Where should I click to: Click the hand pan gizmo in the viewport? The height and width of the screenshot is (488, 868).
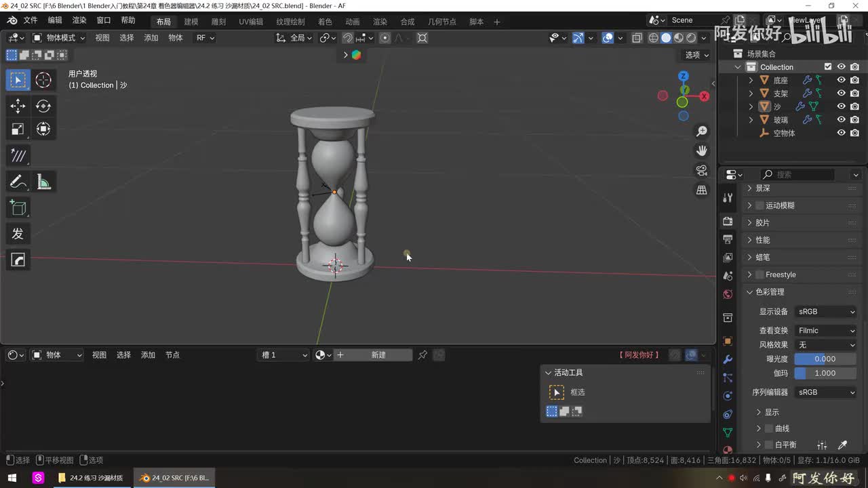(702, 150)
